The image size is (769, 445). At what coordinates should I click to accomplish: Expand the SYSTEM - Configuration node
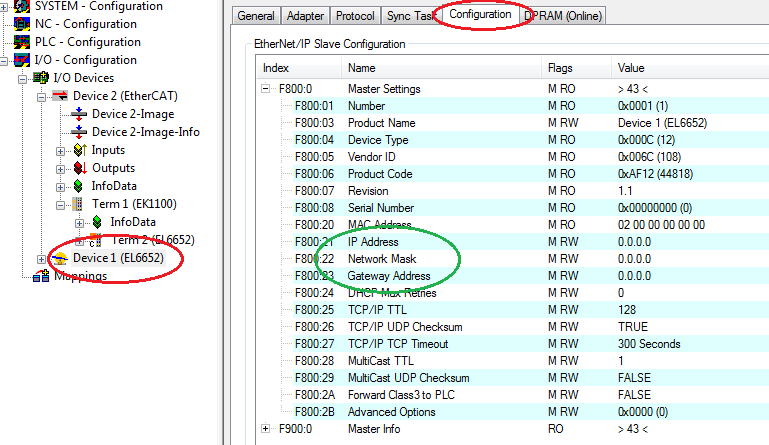tap(4, 7)
